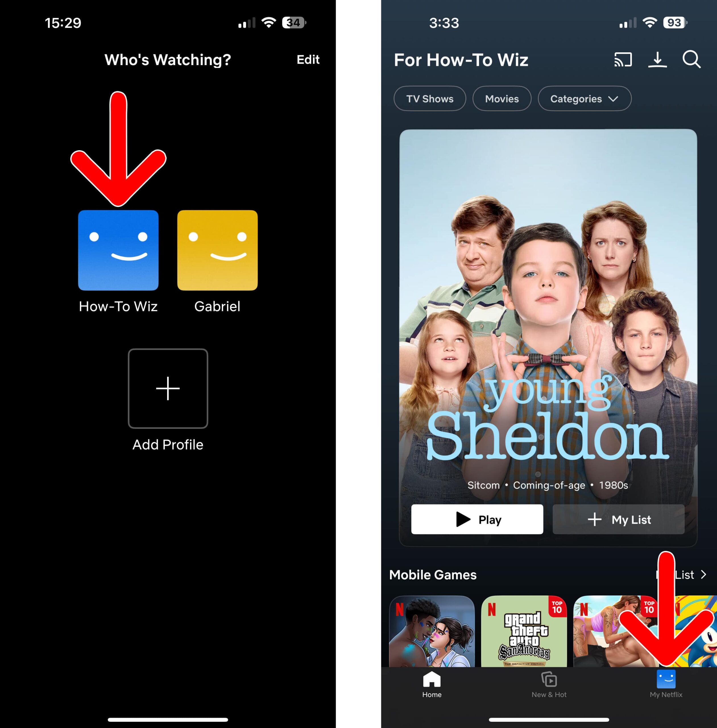
Task: Select the TV Shows filter tab
Action: point(429,99)
